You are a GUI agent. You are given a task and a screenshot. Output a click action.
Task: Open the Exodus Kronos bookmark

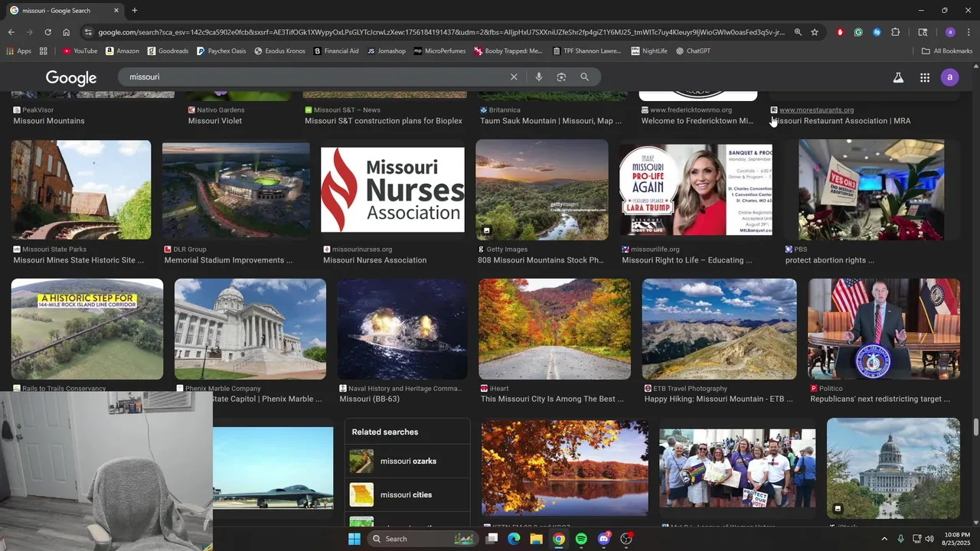point(279,51)
